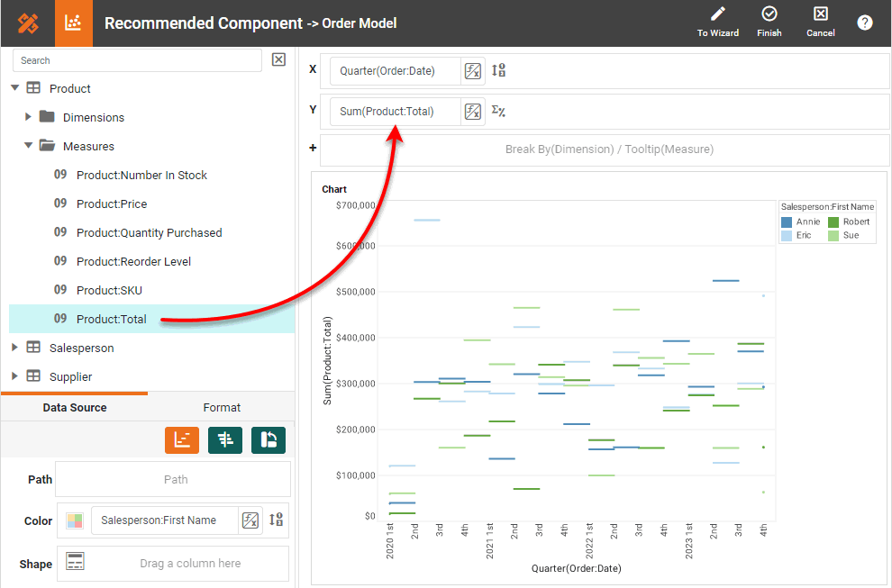The height and width of the screenshot is (588, 892).
Task: Click the middle green separate-chart button
Action: pos(225,439)
